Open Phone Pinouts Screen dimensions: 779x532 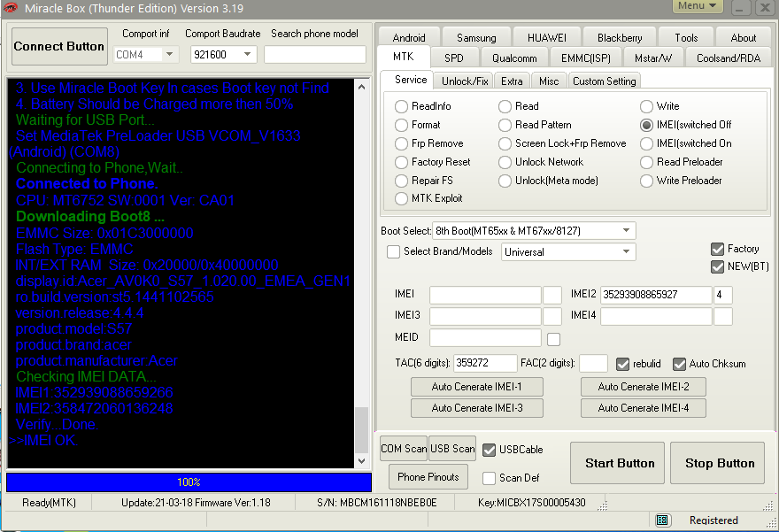coord(428,477)
